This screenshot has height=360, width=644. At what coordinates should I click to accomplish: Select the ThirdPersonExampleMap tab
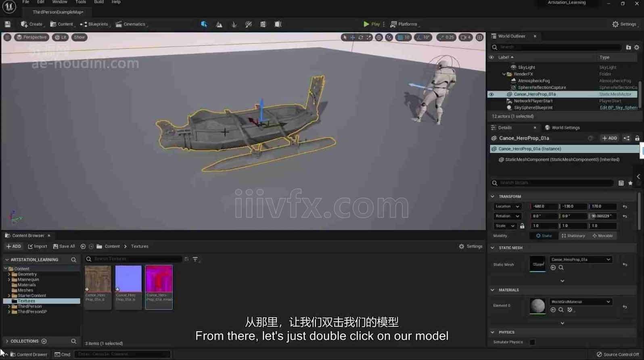(58, 12)
